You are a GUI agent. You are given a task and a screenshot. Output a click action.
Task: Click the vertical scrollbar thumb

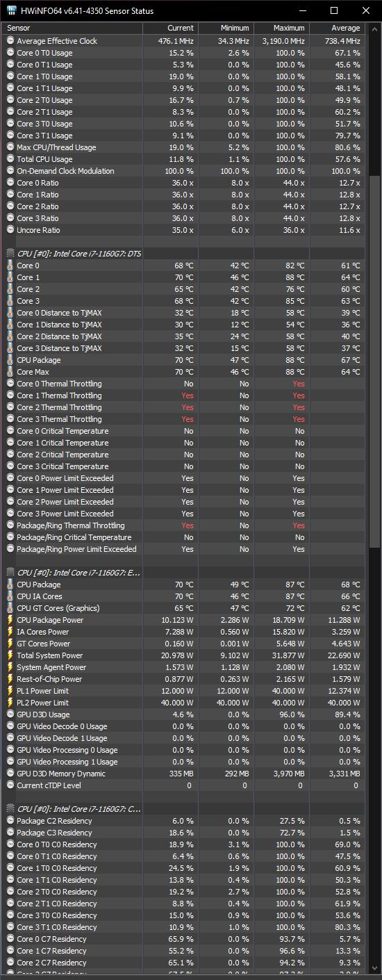pyautogui.click(x=374, y=360)
